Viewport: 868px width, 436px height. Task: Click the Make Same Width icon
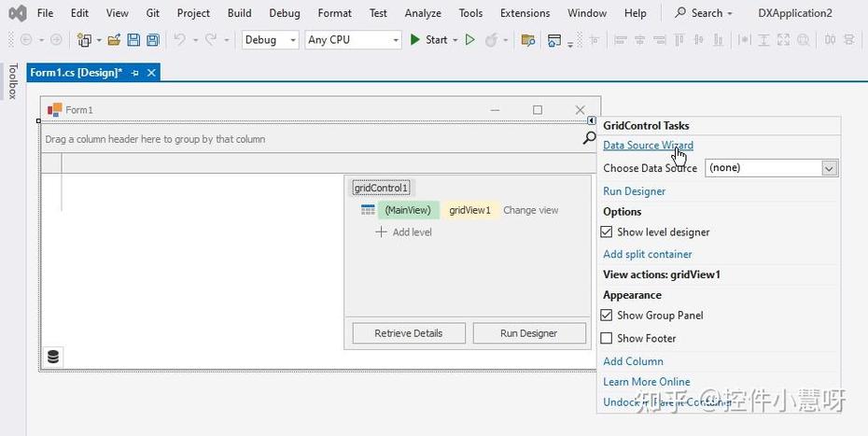coord(745,40)
